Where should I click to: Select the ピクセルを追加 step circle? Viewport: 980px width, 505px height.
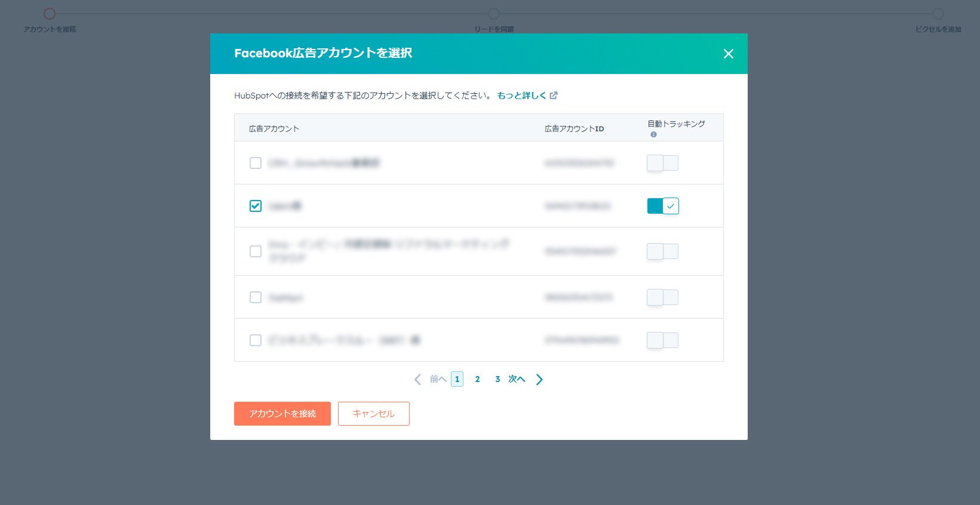tap(938, 14)
